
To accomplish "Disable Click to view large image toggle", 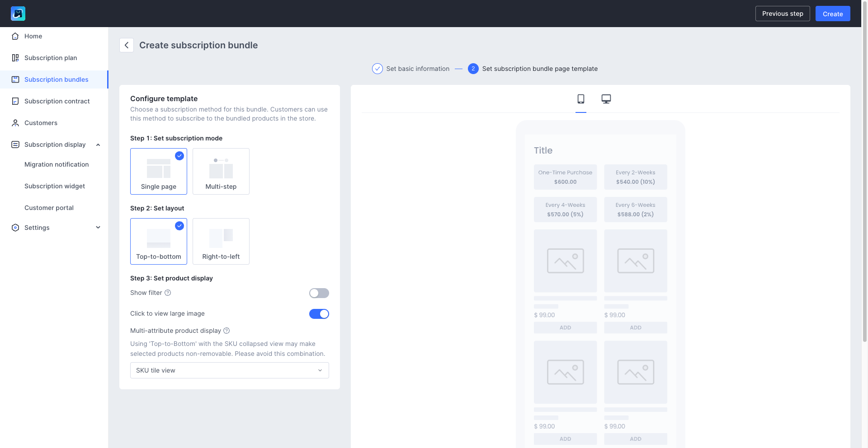I will tap(319, 314).
